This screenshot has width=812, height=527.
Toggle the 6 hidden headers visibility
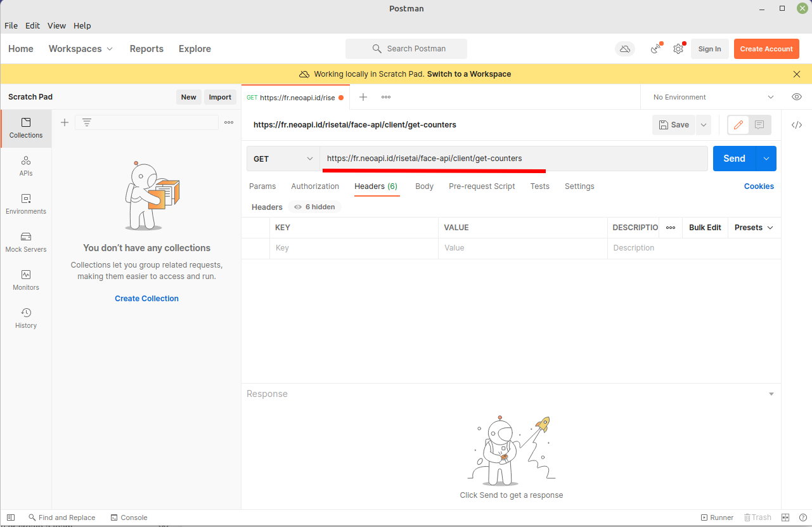(x=314, y=207)
